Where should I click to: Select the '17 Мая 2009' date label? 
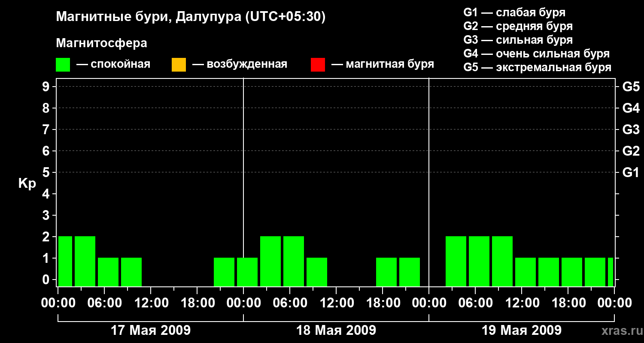[151, 330]
